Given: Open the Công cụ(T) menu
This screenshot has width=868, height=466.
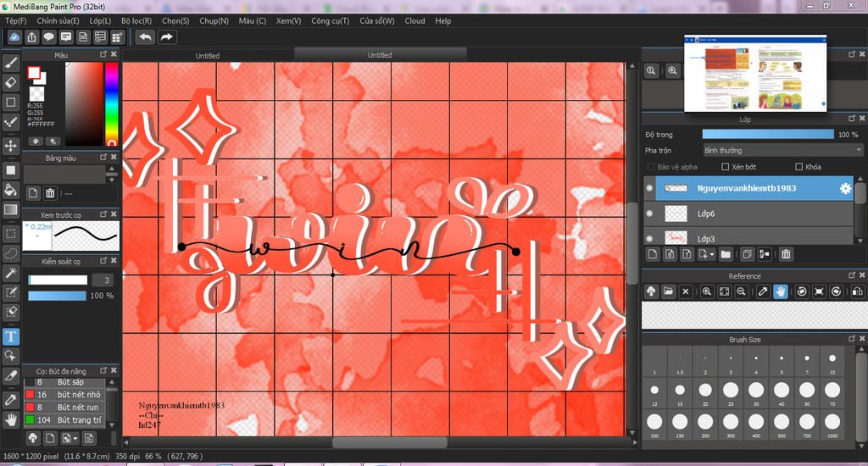Looking at the screenshot, I should tap(330, 20).
